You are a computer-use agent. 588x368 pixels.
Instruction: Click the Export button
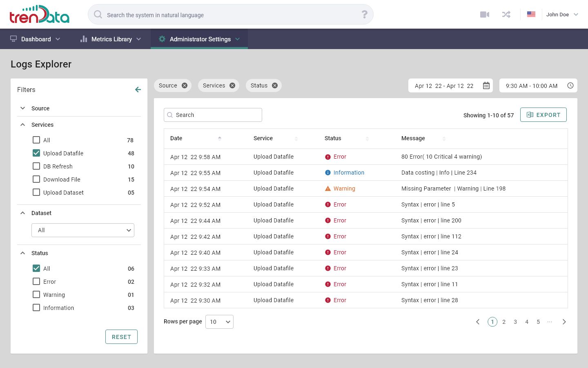(x=543, y=115)
